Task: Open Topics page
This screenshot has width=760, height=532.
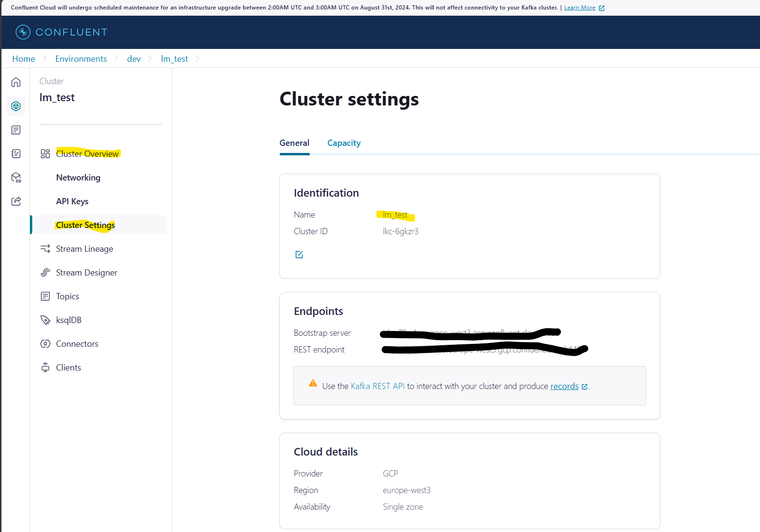Action: tap(67, 296)
